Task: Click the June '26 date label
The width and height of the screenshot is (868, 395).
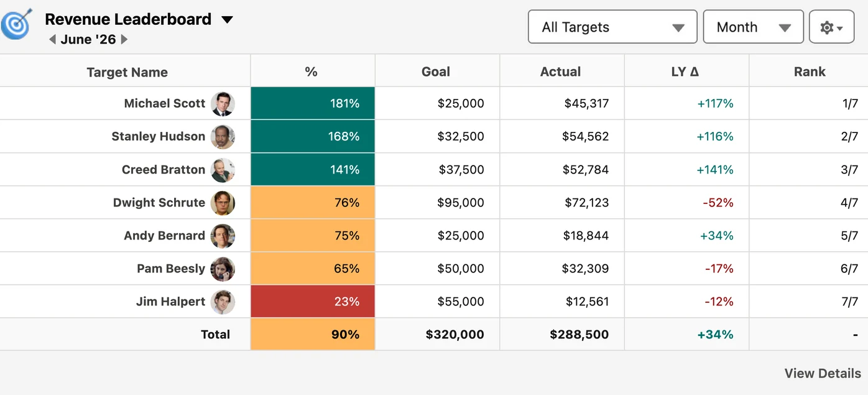Action: point(88,39)
